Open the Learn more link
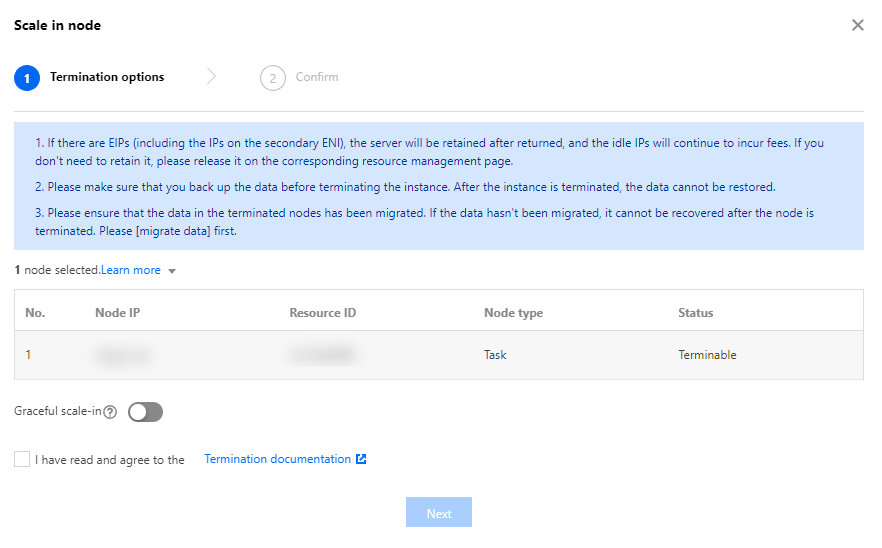Image resolution: width=882 pixels, height=548 pixels. coord(131,270)
